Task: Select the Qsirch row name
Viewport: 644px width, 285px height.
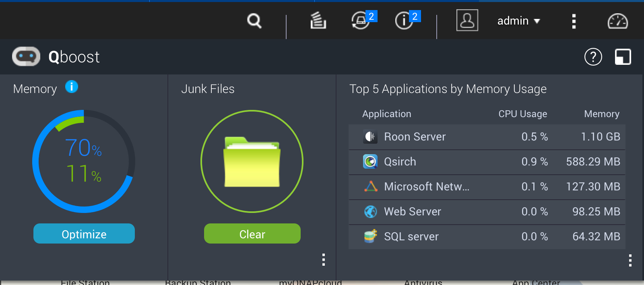Action: click(400, 162)
